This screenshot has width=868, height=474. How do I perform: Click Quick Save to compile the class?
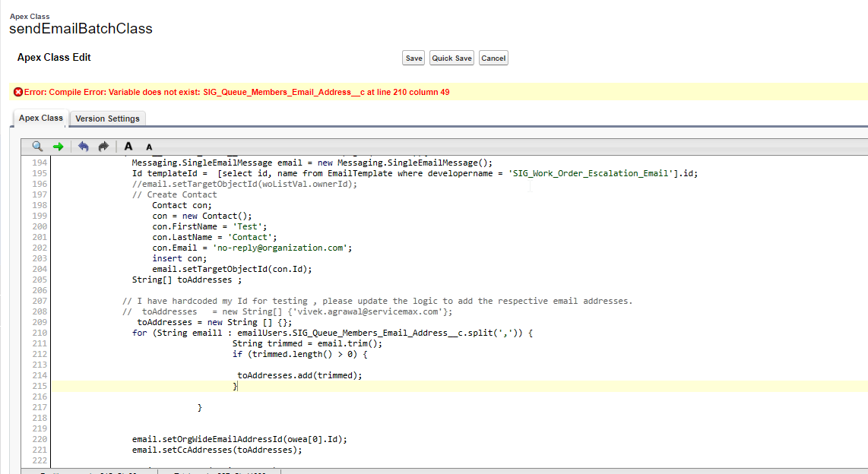452,58
